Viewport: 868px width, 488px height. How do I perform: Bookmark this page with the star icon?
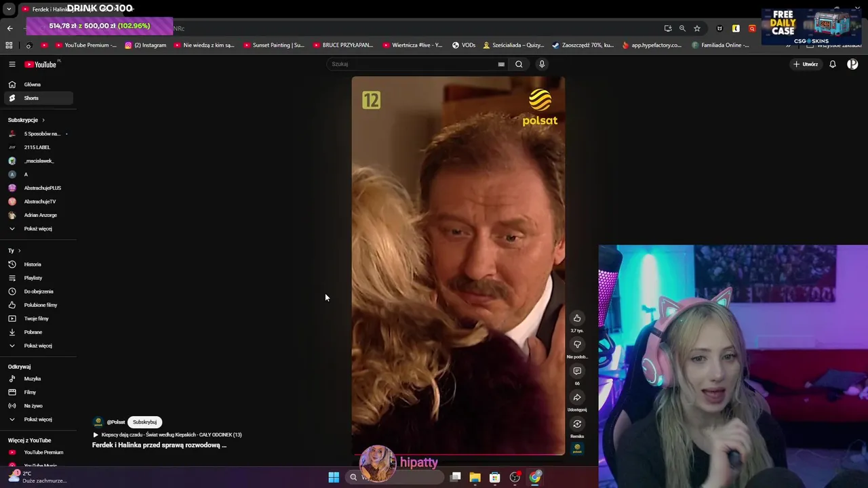tap(696, 28)
